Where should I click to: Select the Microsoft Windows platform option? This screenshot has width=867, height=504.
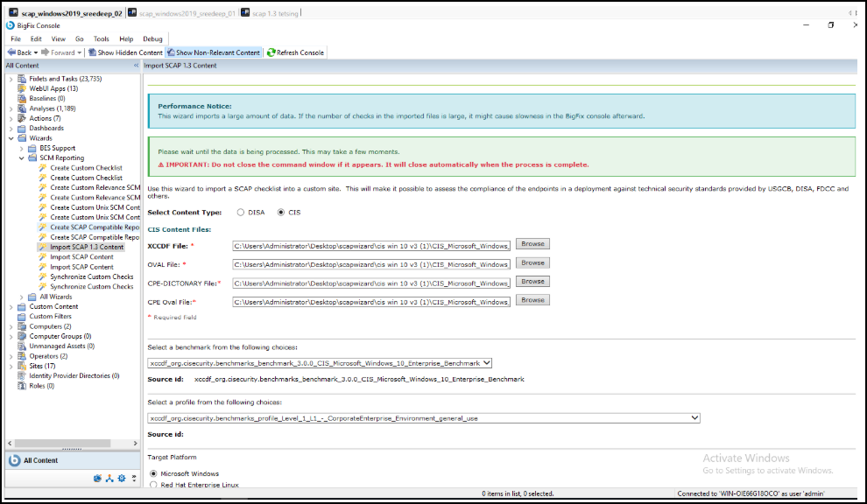pyautogui.click(x=154, y=473)
